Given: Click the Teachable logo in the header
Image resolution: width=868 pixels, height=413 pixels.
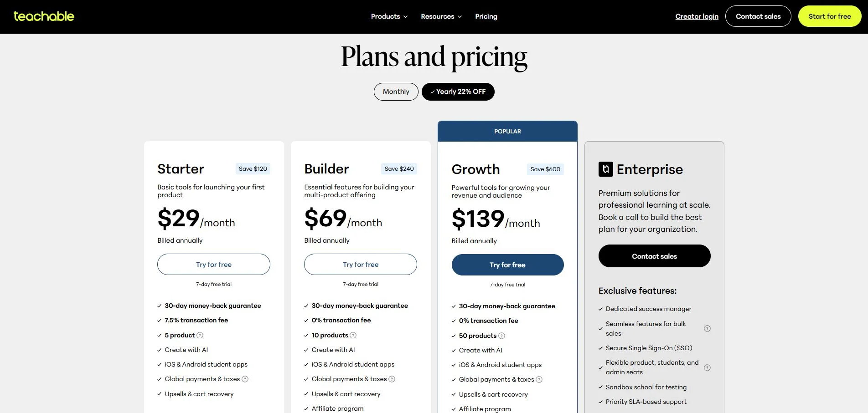Looking at the screenshot, I should pyautogui.click(x=44, y=16).
